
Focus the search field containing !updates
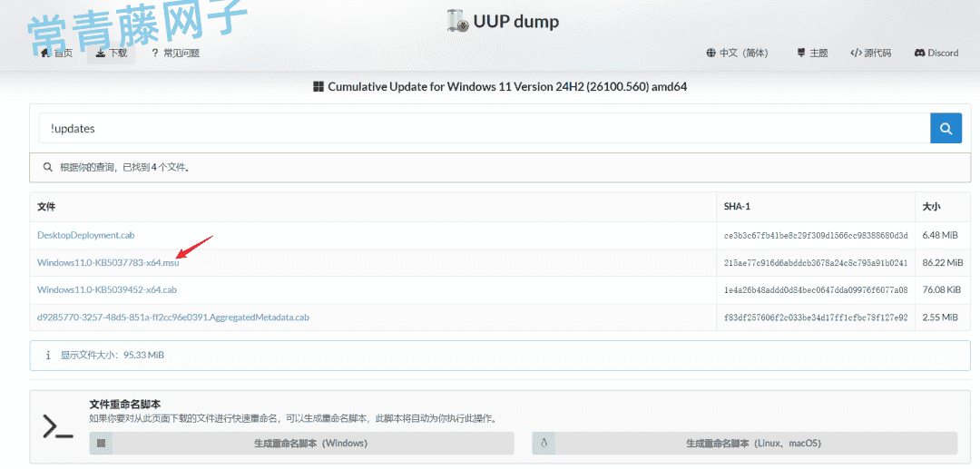tap(485, 129)
